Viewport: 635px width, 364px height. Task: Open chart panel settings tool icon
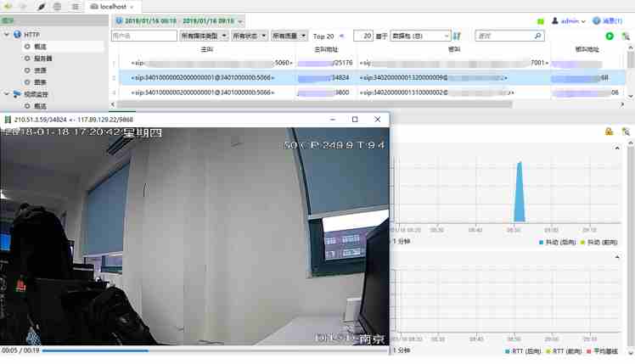[x=626, y=132]
